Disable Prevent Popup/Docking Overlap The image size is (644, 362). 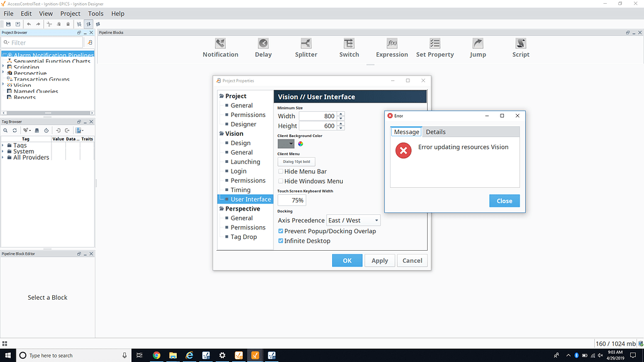point(280,231)
